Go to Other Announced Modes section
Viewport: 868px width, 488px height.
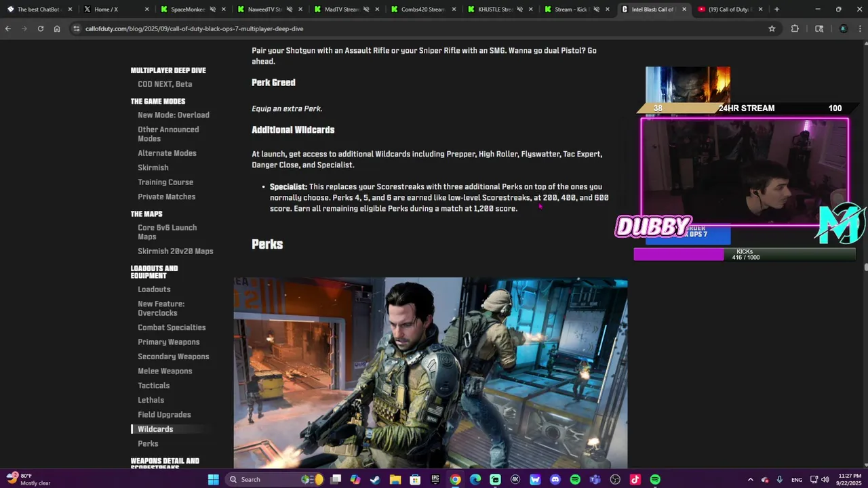tap(168, 134)
